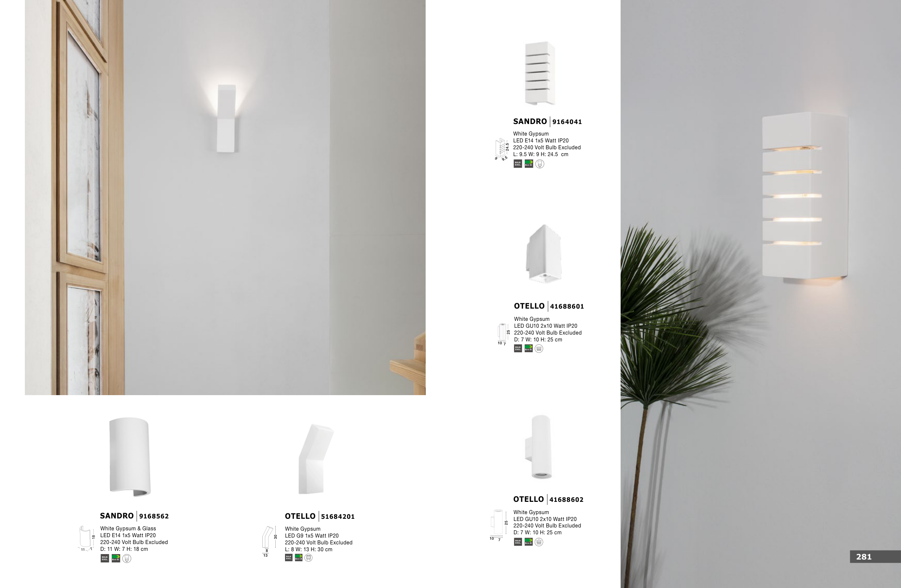Click the round bulb icon under SANDRO 9168562
This screenshot has width=901, height=588.
point(127,558)
